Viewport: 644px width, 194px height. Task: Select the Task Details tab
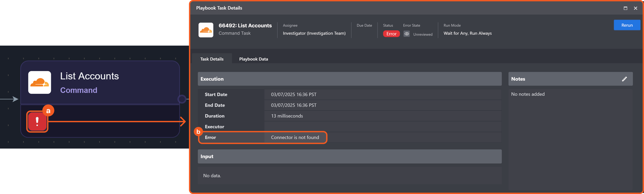click(212, 59)
